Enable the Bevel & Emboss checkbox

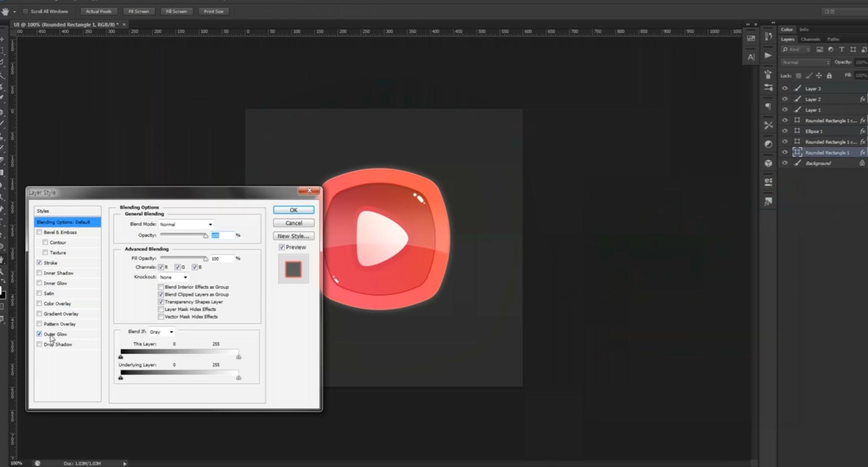click(x=39, y=232)
